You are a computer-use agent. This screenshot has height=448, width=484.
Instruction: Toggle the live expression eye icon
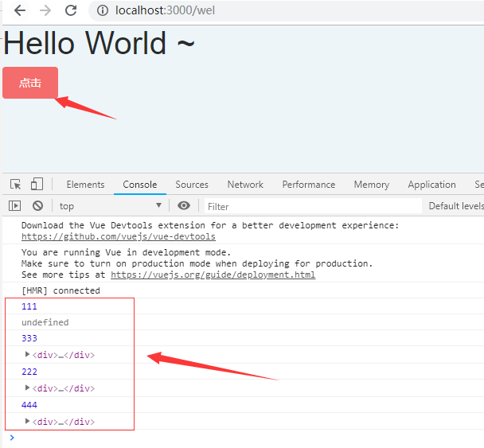click(184, 205)
